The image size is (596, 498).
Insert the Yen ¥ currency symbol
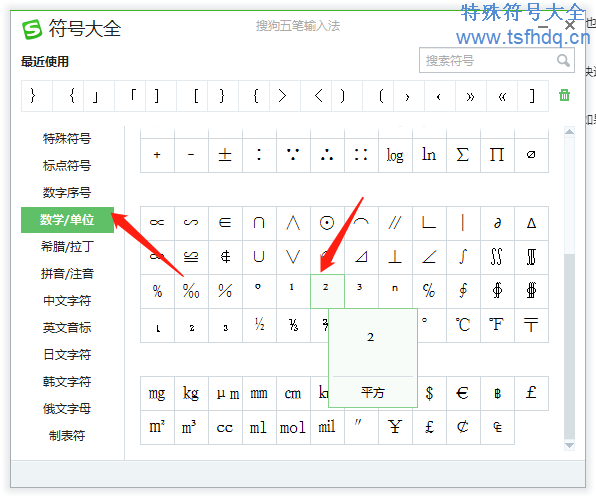(x=395, y=427)
